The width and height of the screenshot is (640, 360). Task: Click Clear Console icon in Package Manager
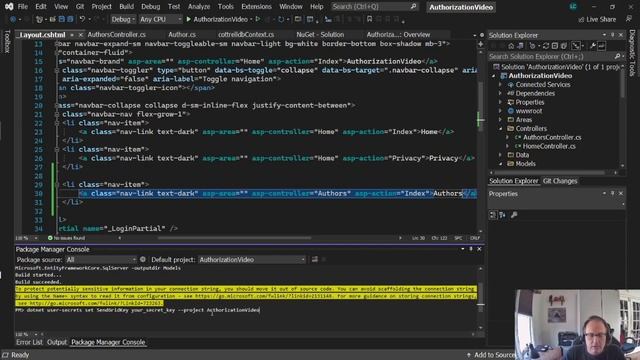(x=315, y=259)
